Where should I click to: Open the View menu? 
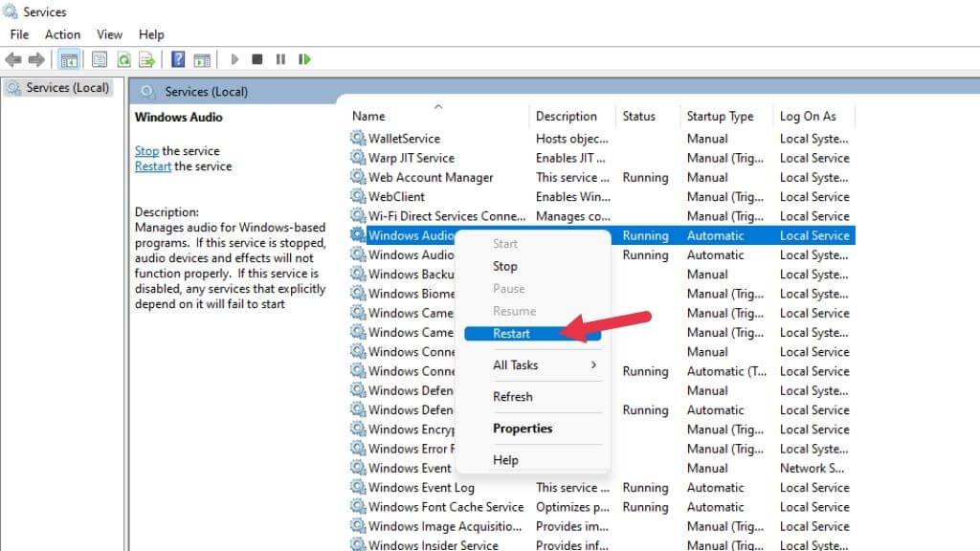pos(109,34)
